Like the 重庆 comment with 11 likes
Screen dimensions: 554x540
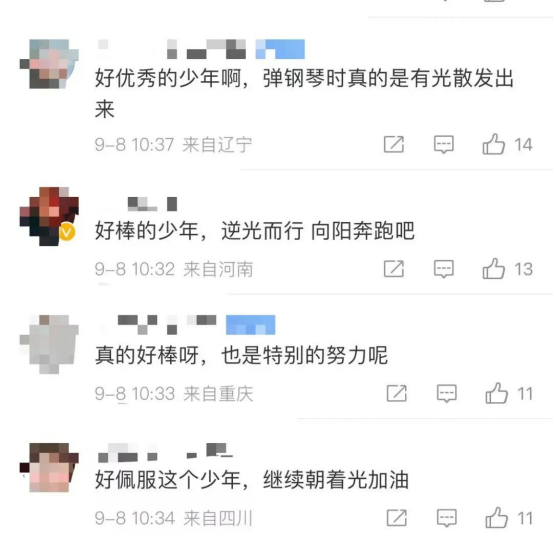click(x=496, y=393)
